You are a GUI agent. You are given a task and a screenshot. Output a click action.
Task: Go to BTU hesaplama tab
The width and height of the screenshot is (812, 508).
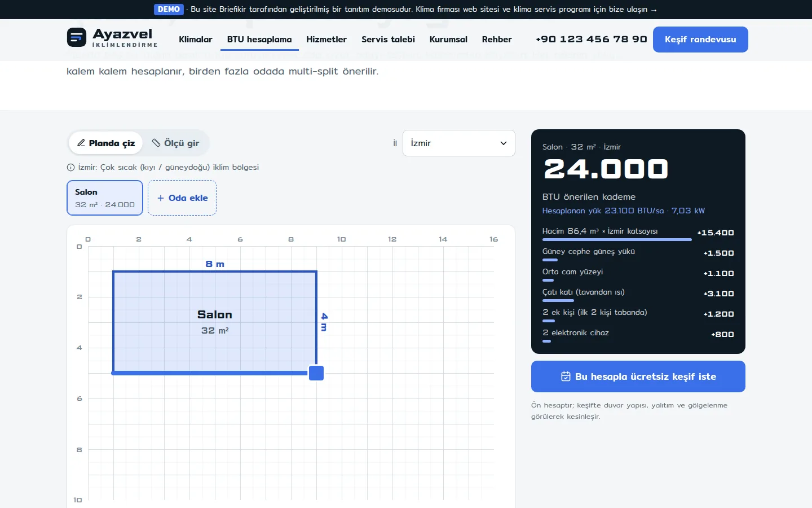point(259,40)
